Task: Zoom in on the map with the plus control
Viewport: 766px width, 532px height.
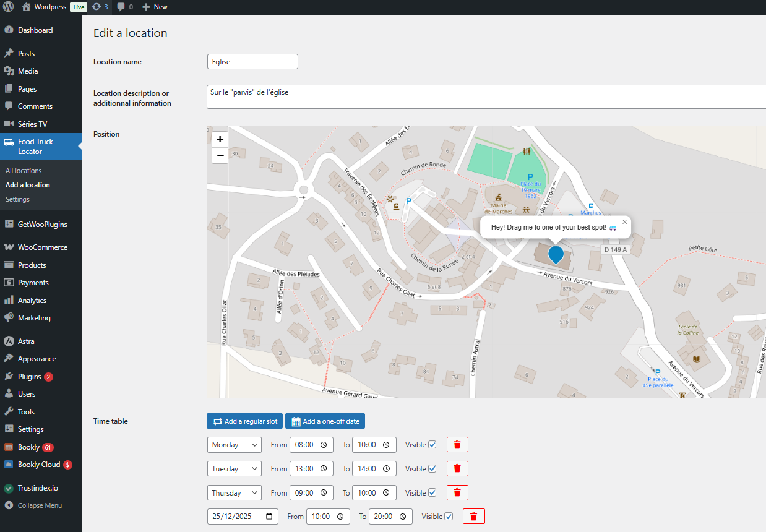Action: click(x=220, y=139)
